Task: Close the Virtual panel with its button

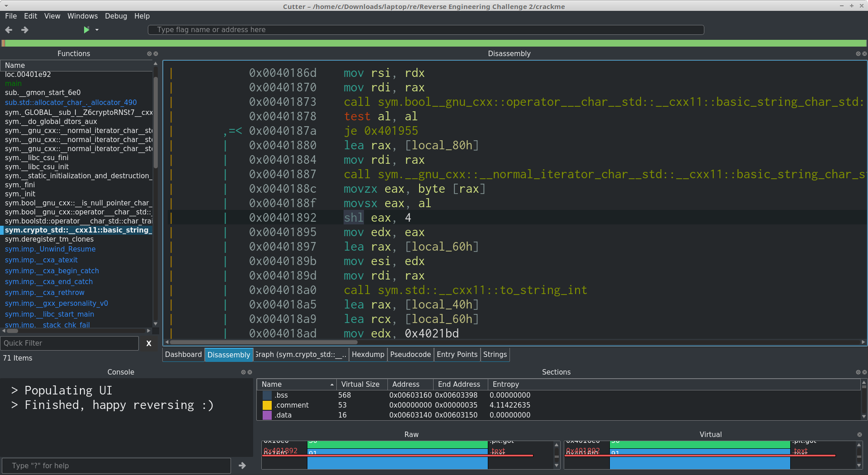Action: [859, 435]
